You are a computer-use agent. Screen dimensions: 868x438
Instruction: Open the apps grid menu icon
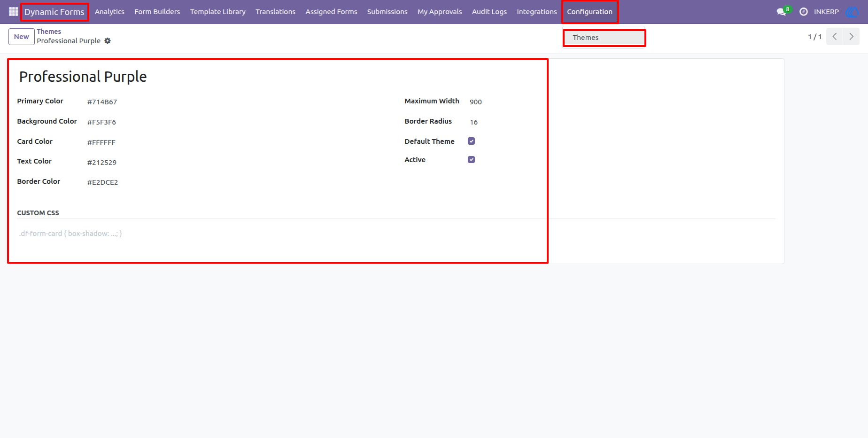[13, 12]
